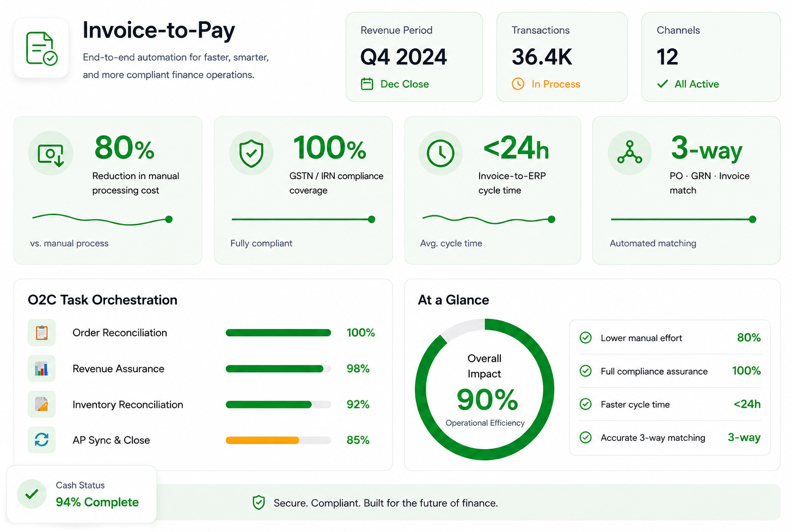Open the Channels 12 card
Image resolution: width=791 pixels, height=532 pixels.
(711, 57)
